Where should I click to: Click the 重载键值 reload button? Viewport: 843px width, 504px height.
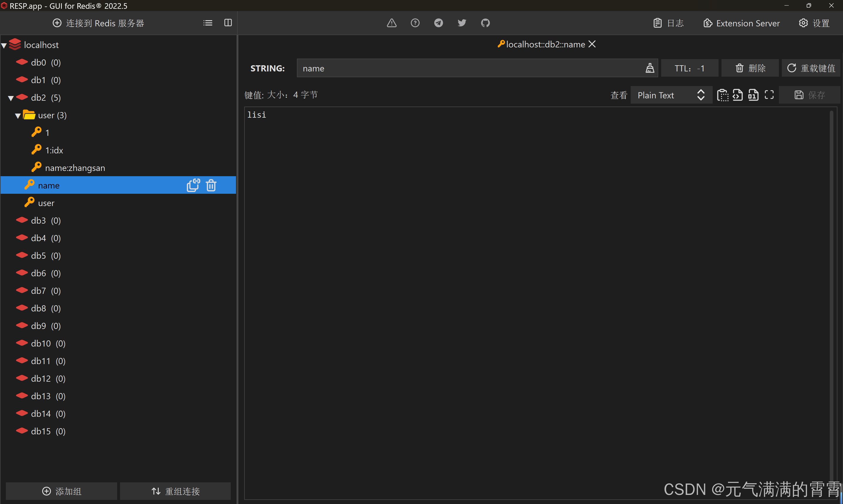pyautogui.click(x=811, y=68)
